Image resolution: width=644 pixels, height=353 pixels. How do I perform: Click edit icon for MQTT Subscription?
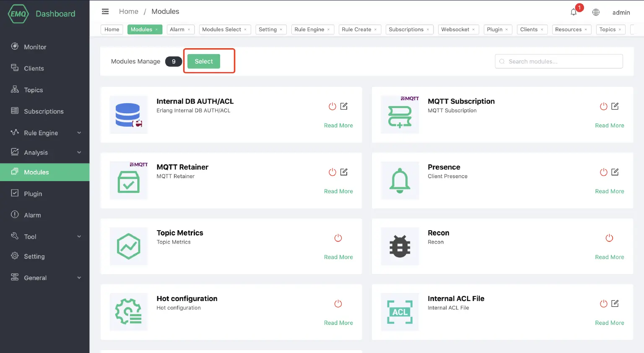[x=615, y=106]
